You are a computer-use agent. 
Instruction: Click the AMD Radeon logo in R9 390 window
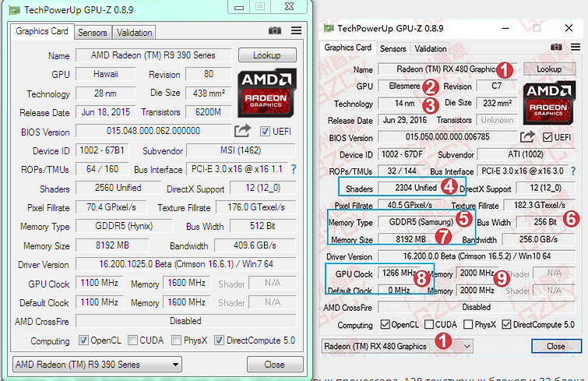pyautogui.click(x=266, y=92)
